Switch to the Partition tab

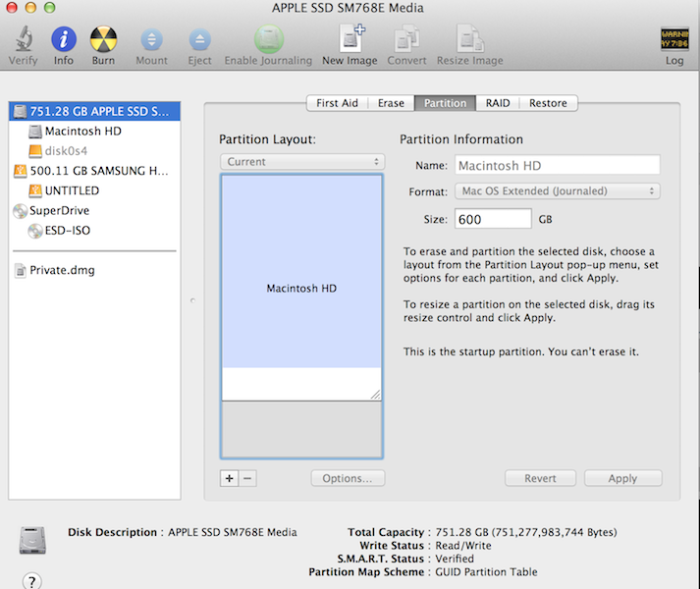pyautogui.click(x=445, y=103)
